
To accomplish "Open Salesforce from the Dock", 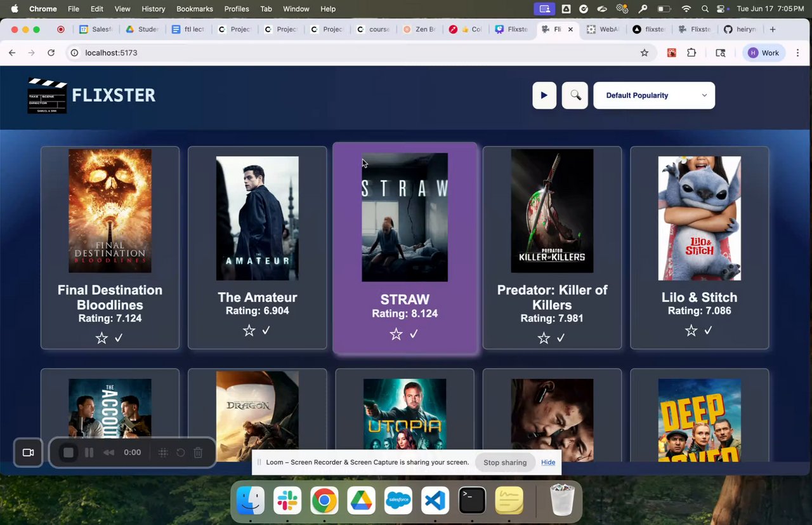I will [398, 501].
